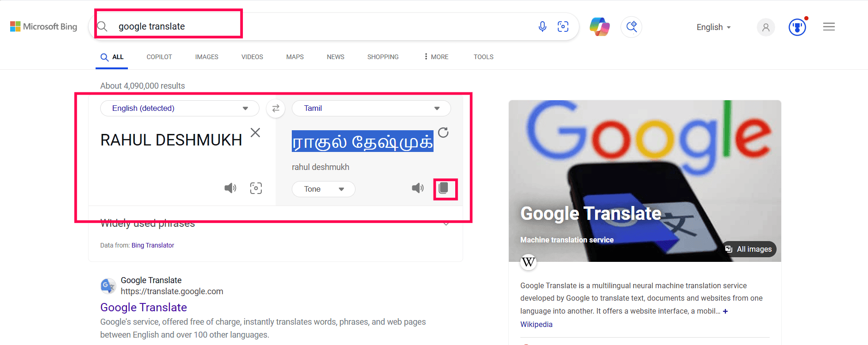The image size is (868, 345).
Task: Click the About 4,090,000 results text
Action: coord(143,86)
